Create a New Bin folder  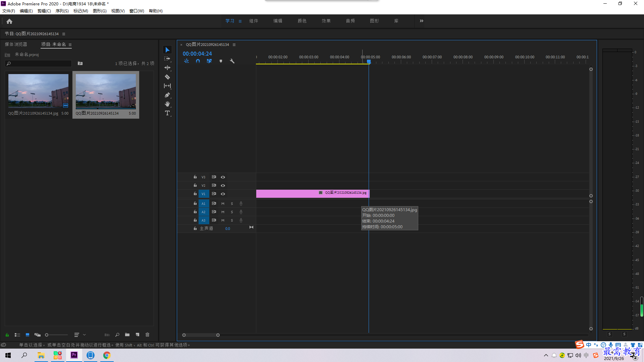pyautogui.click(x=127, y=335)
